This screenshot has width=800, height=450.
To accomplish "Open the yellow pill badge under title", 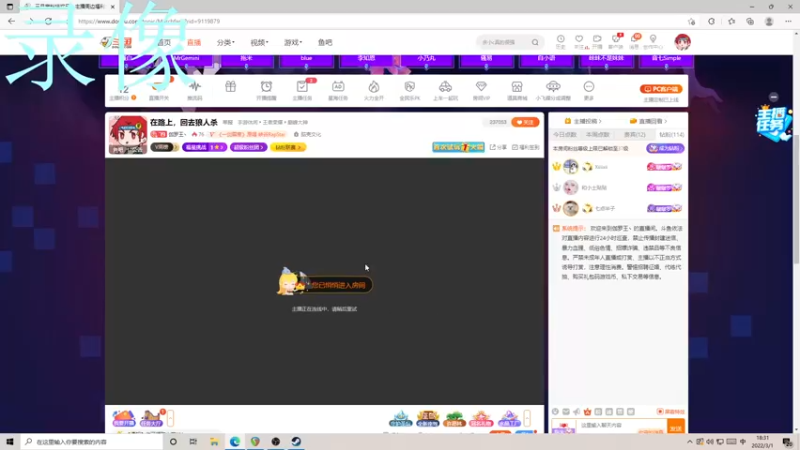I will (x=288, y=147).
